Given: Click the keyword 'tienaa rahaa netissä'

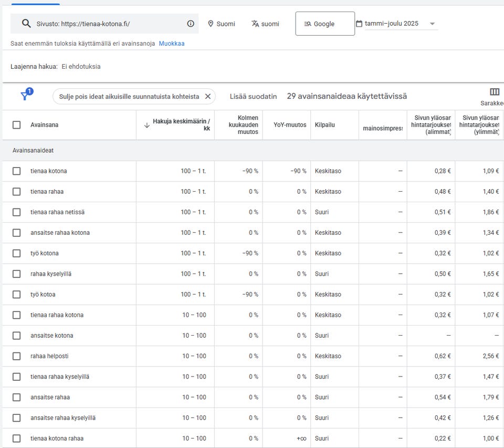Looking at the screenshot, I should (x=58, y=212).
